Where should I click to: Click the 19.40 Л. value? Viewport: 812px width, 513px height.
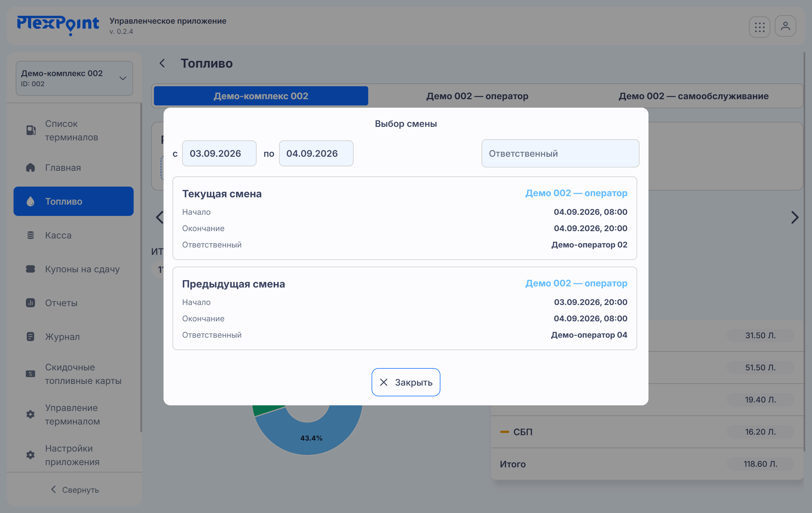point(760,399)
